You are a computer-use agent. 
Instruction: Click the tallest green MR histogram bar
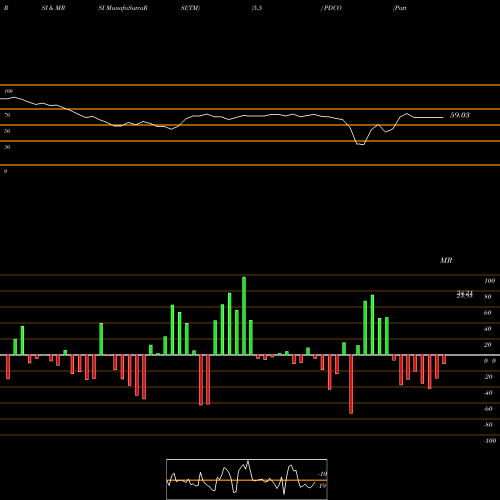(244, 316)
